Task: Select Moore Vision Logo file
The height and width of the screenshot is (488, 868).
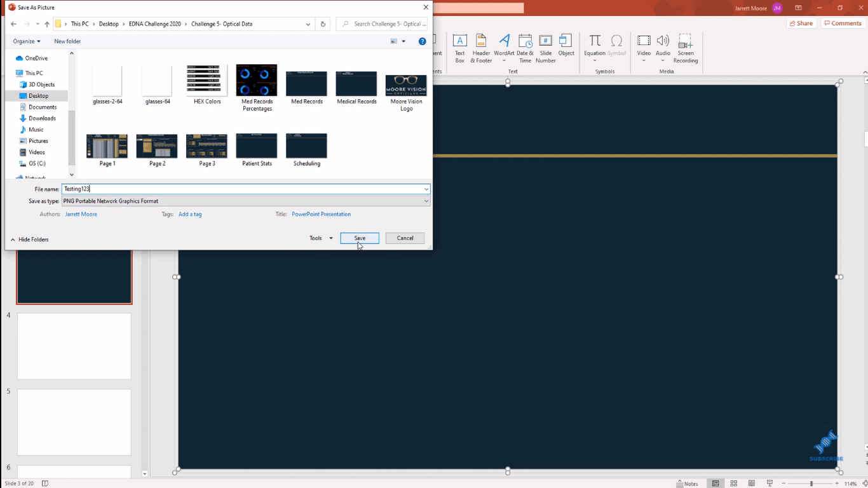Action: pos(406,88)
